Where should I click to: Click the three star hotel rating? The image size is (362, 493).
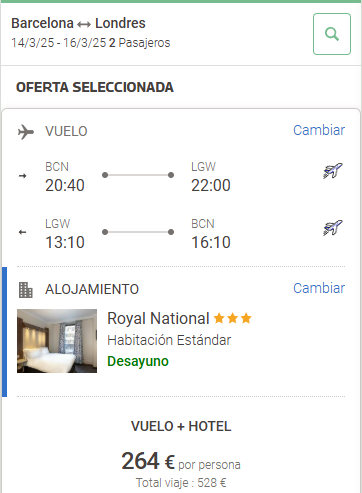(232, 318)
